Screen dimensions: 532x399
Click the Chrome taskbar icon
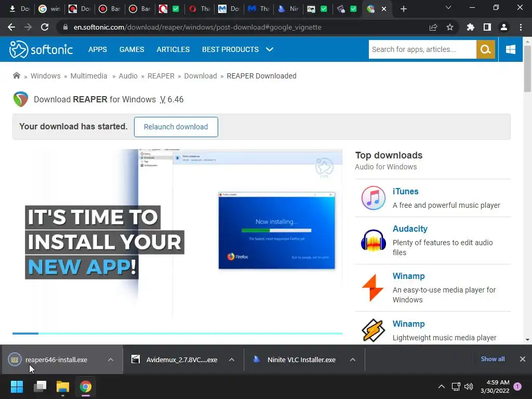(86, 387)
